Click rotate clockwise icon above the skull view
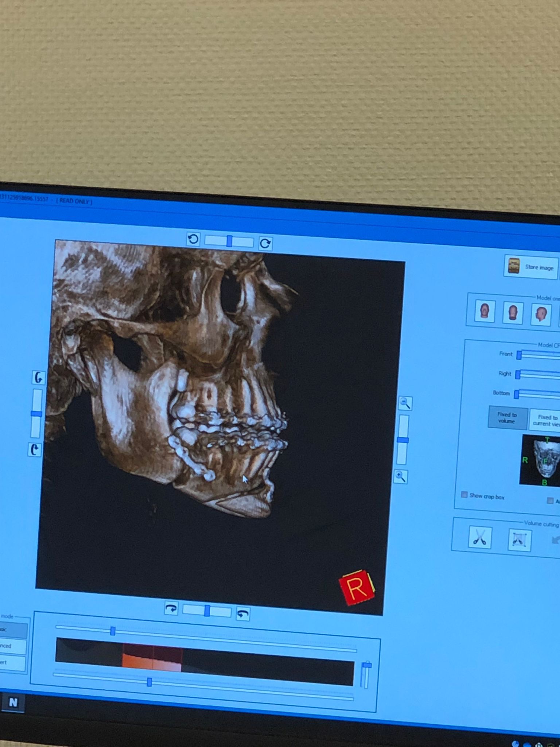 point(265,243)
